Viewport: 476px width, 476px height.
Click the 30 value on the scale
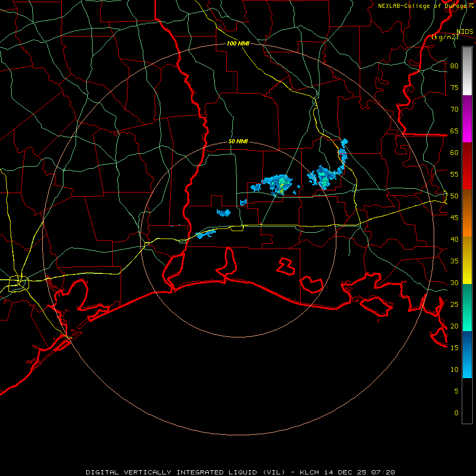pyautogui.click(x=454, y=282)
